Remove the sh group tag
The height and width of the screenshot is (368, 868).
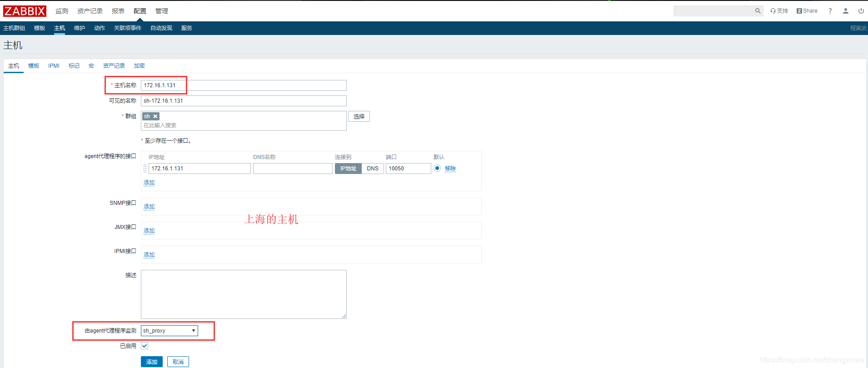(x=155, y=116)
